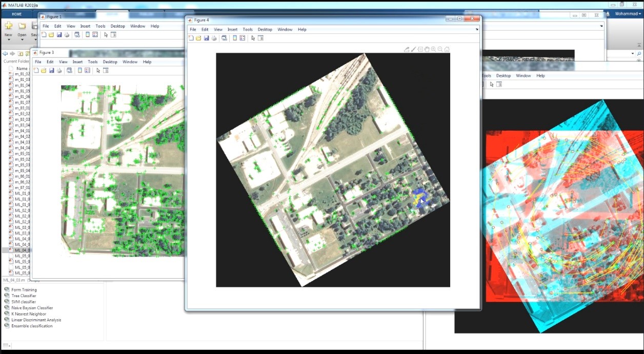Insert Colorbar in Figure 3
Screen dimensions: 644x354
pos(80,71)
